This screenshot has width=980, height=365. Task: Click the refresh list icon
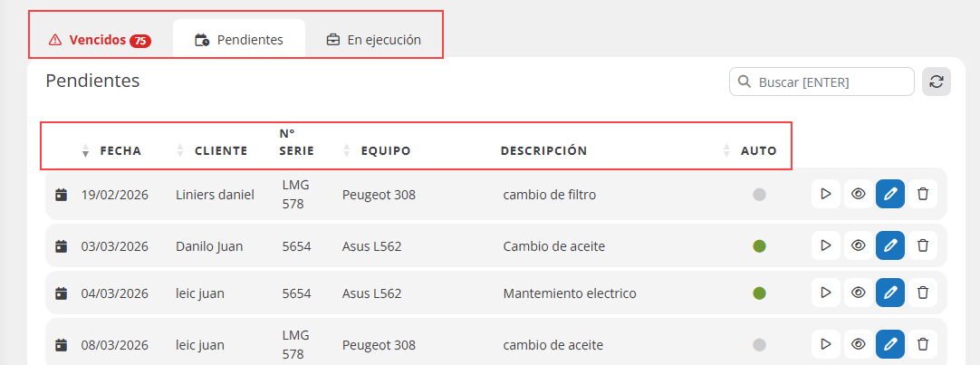point(937,82)
